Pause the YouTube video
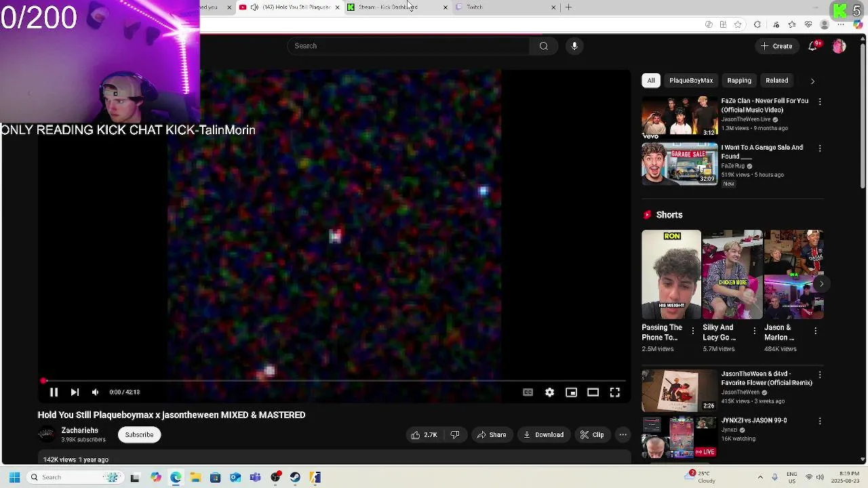The width and height of the screenshot is (868, 488). click(54, 392)
